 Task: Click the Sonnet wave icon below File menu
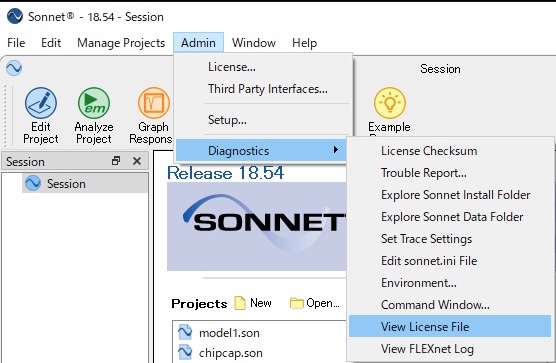14,68
